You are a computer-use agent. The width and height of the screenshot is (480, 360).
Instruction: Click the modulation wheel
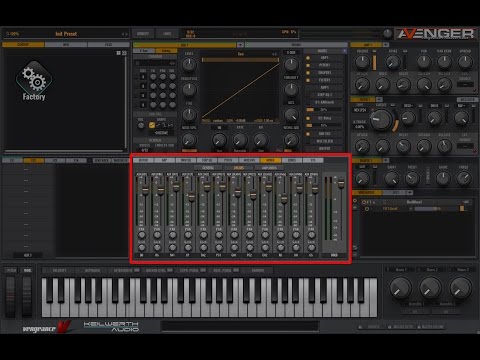click(x=27, y=296)
